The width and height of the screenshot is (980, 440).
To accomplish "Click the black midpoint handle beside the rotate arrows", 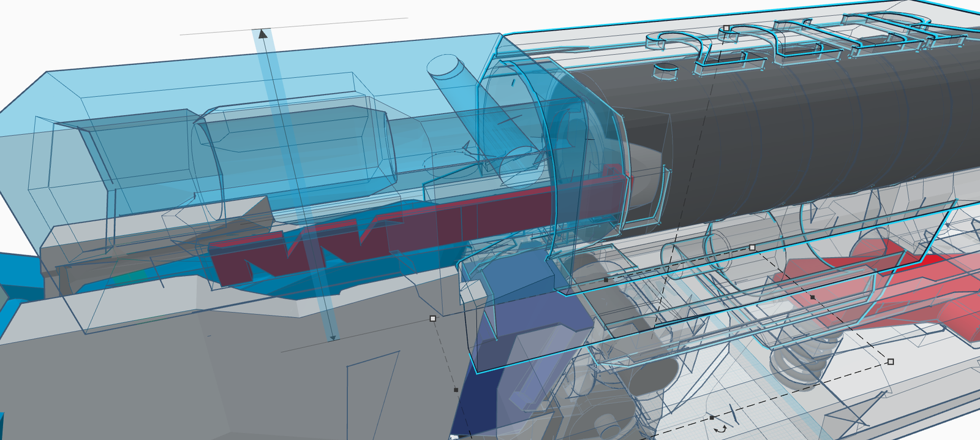I will (x=712, y=417).
